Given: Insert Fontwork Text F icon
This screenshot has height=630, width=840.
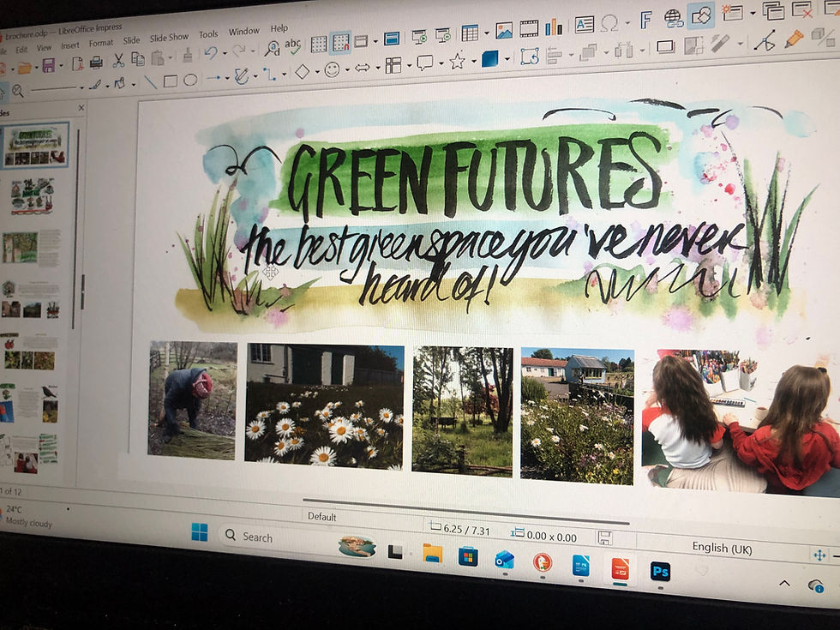Looking at the screenshot, I should [645, 21].
